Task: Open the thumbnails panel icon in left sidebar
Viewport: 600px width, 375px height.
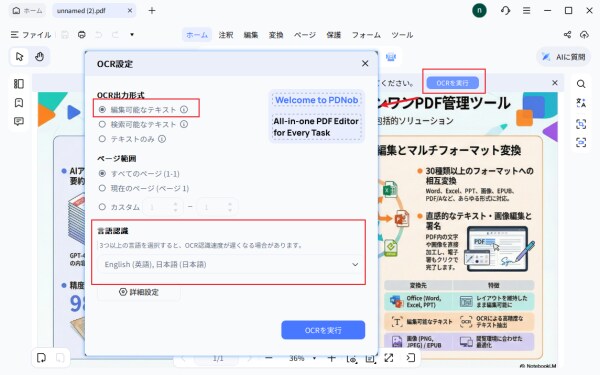Action: 19,84
